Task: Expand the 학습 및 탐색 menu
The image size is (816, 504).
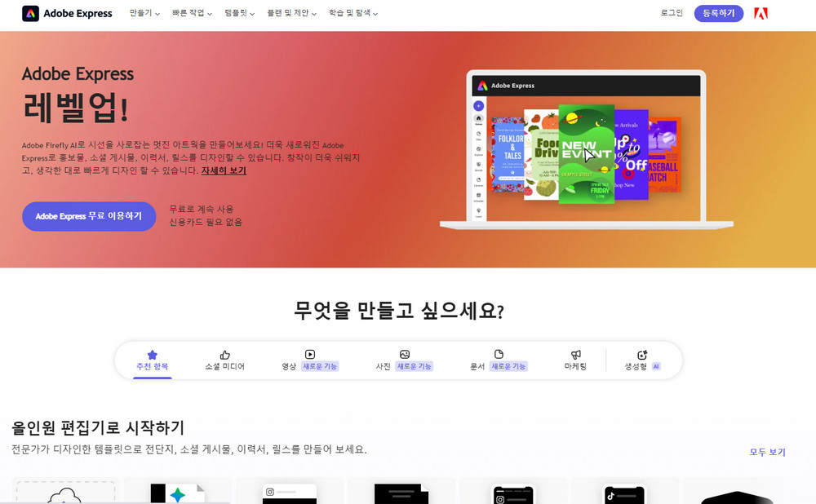Action: (x=353, y=13)
